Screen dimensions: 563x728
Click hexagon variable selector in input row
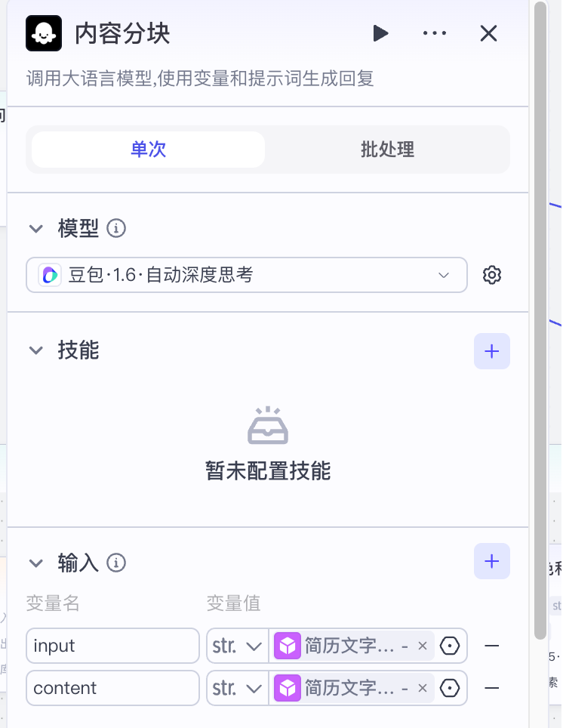pyautogui.click(x=450, y=646)
